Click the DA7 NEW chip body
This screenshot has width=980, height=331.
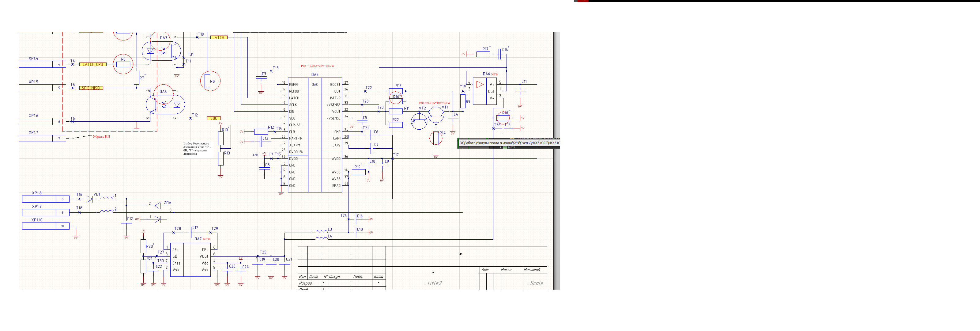click(x=190, y=260)
